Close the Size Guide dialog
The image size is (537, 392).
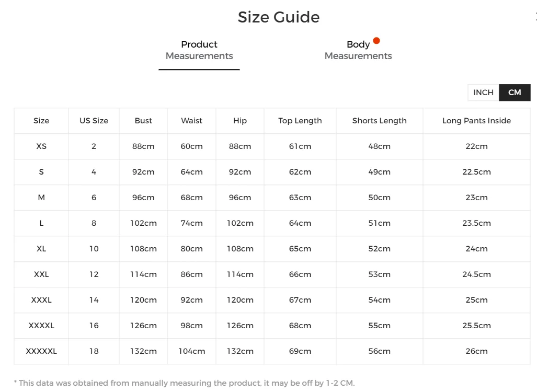point(535,17)
